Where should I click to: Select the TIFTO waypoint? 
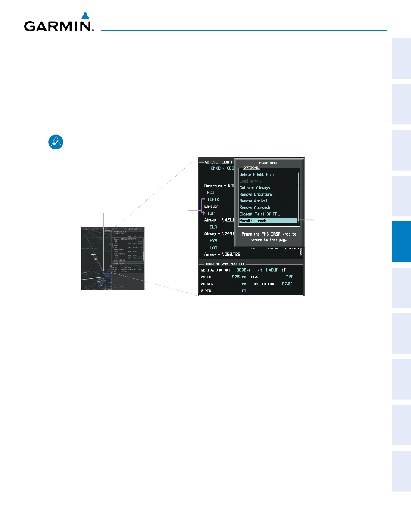(213, 199)
